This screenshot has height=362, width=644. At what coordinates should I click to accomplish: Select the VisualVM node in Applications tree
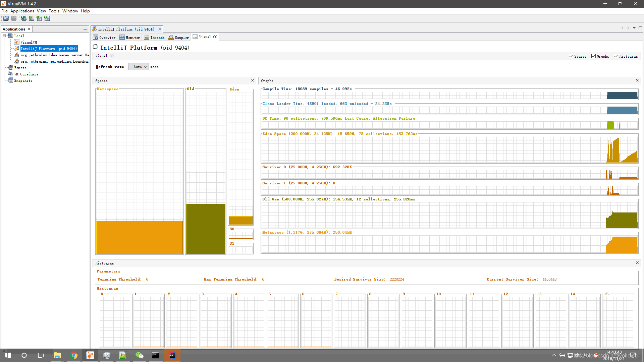tap(29, 42)
